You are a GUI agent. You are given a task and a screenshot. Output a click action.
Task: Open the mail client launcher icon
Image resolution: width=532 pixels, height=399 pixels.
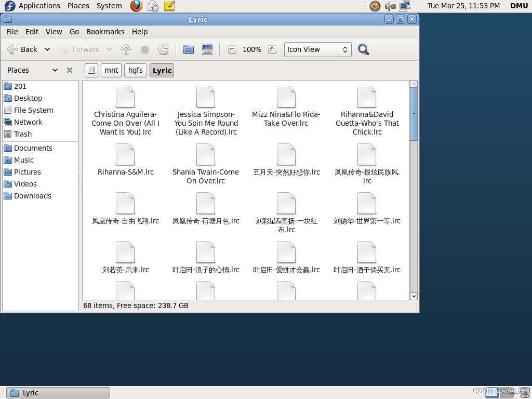click(x=153, y=6)
